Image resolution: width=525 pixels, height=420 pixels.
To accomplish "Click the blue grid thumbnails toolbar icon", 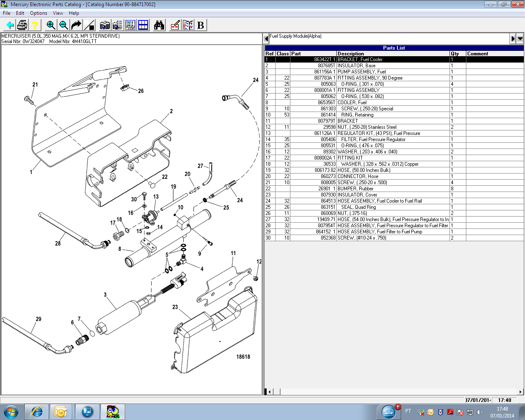I will (143, 25).
